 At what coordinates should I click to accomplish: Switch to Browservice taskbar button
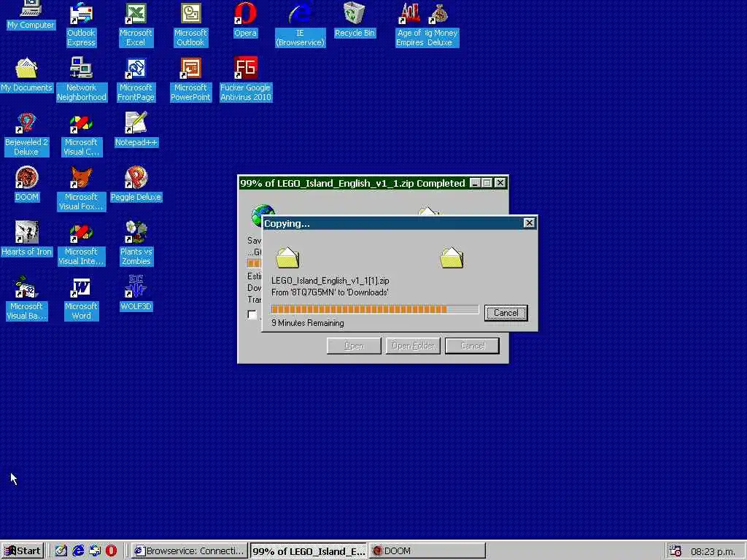190,551
